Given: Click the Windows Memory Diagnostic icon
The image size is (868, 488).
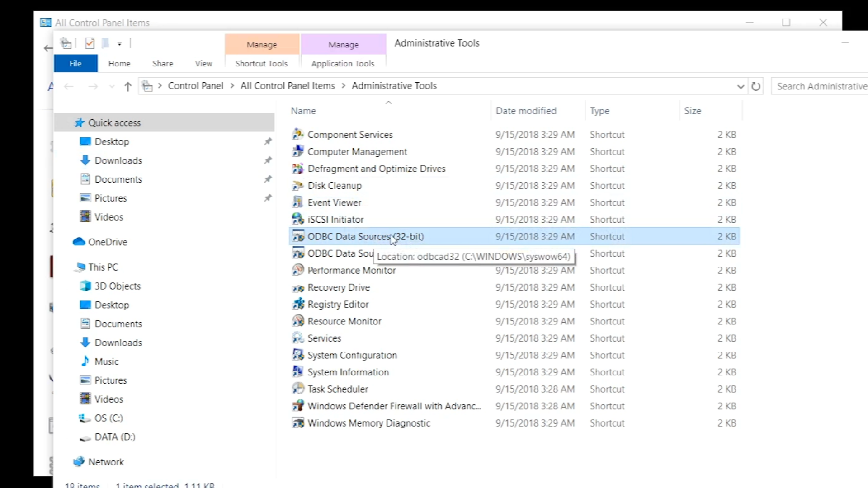Looking at the screenshot, I should pyautogui.click(x=297, y=423).
